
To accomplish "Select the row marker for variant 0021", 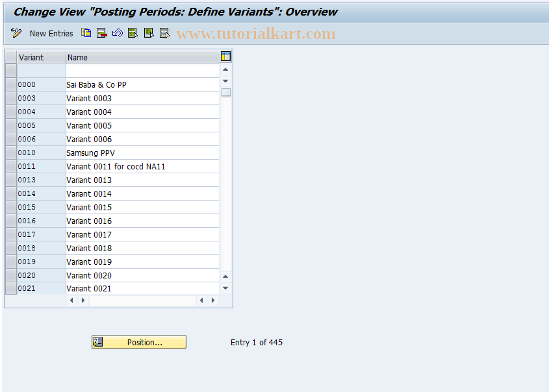I will [x=10, y=288].
